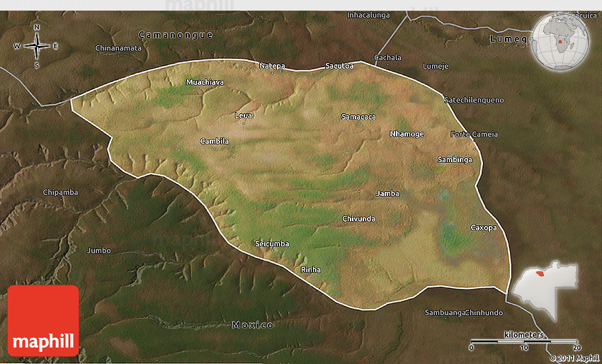This screenshot has height=364, width=602.
Task: Select the Sambinga place label
Action: [x=454, y=159]
